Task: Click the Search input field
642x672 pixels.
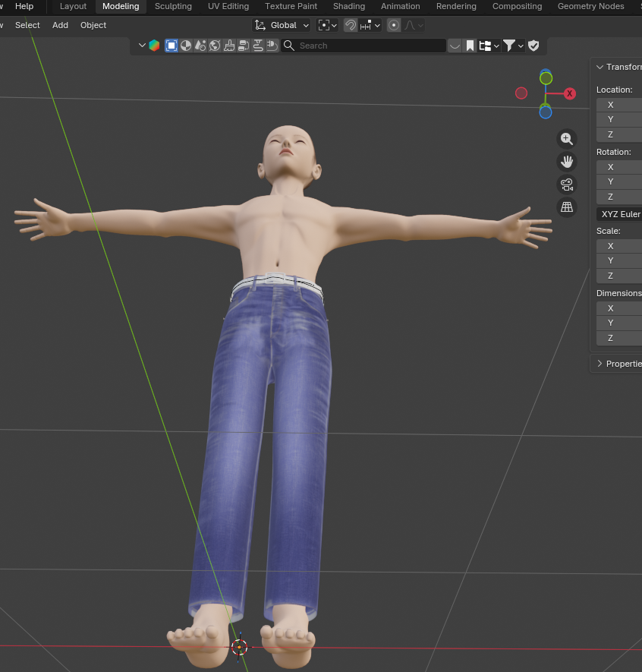Action: click(363, 46)
